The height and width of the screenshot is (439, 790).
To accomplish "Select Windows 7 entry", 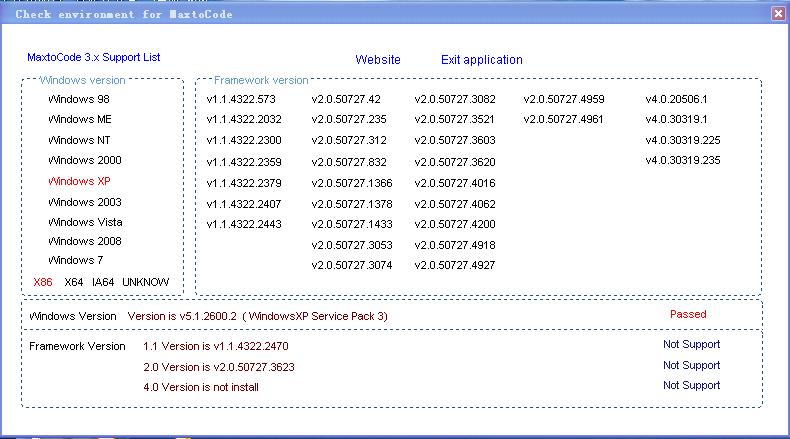I will (76, 261).
